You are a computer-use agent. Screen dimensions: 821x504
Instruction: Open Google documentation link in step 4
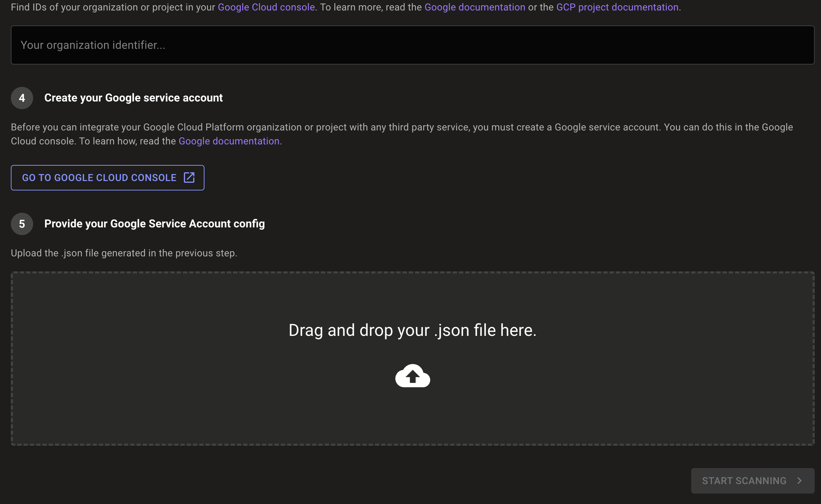[229, 141]
